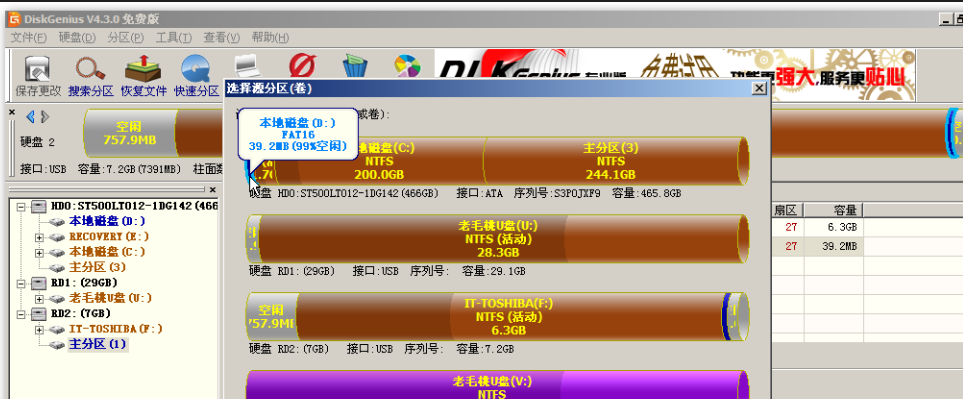
Task: Expand the 老毛桃U盘(U:) tree node
Action: click(39, 299)
